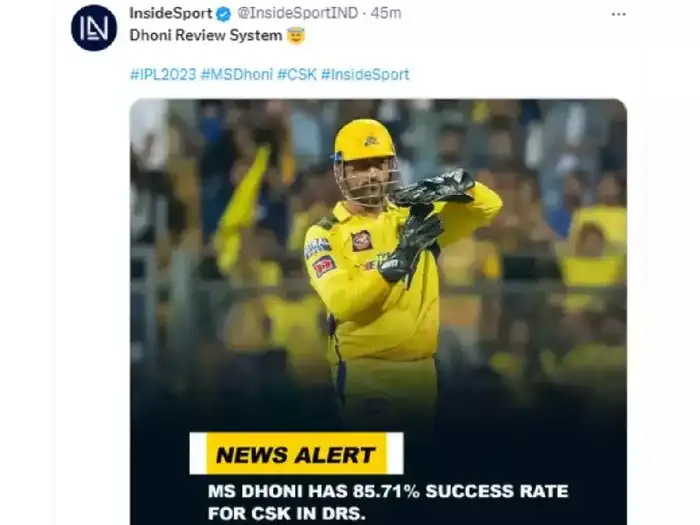Click Dhoni's yellow helmet in the photo

pos(364,141)
